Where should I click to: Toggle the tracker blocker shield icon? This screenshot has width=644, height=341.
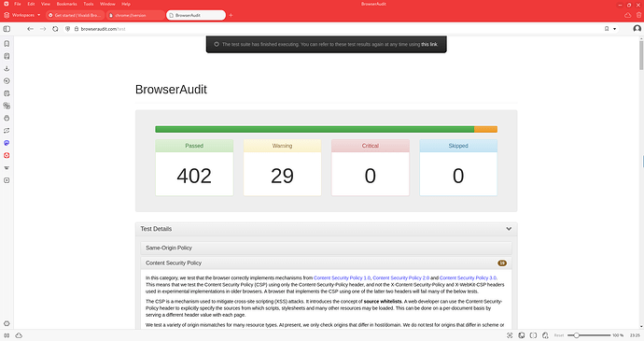[x=68, y=29]
